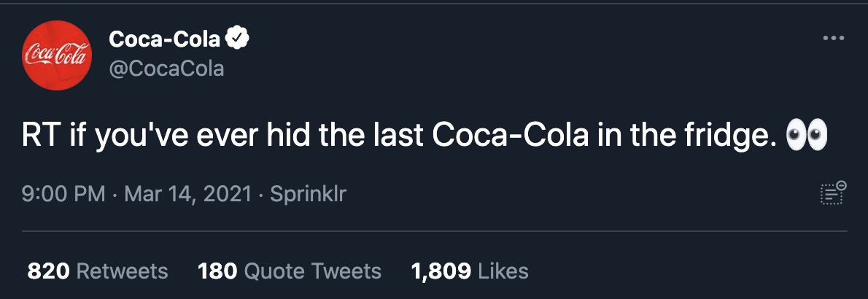
Task: Click the Likes label text
Action: pos(503,272)
